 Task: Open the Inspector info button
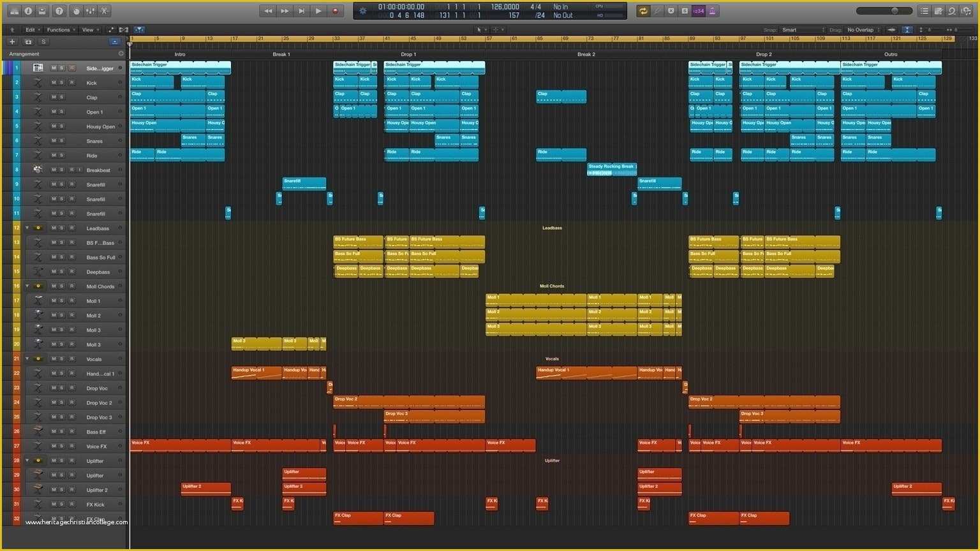click(x=28, y=11)
